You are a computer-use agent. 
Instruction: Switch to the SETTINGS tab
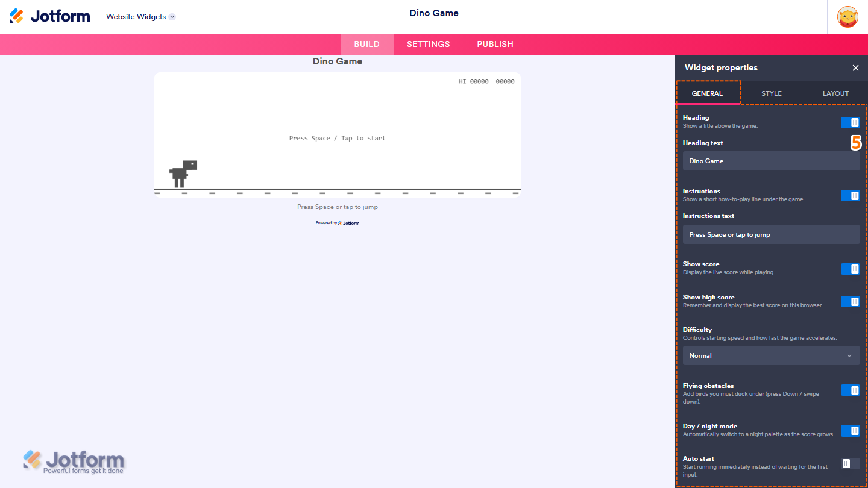pyautogui.click(x=429, y=44)
